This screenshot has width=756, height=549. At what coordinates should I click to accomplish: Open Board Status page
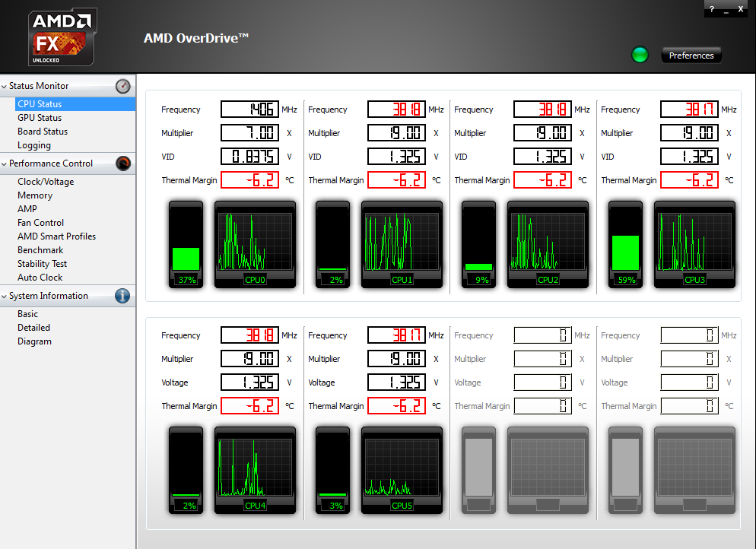coord(43,132)
